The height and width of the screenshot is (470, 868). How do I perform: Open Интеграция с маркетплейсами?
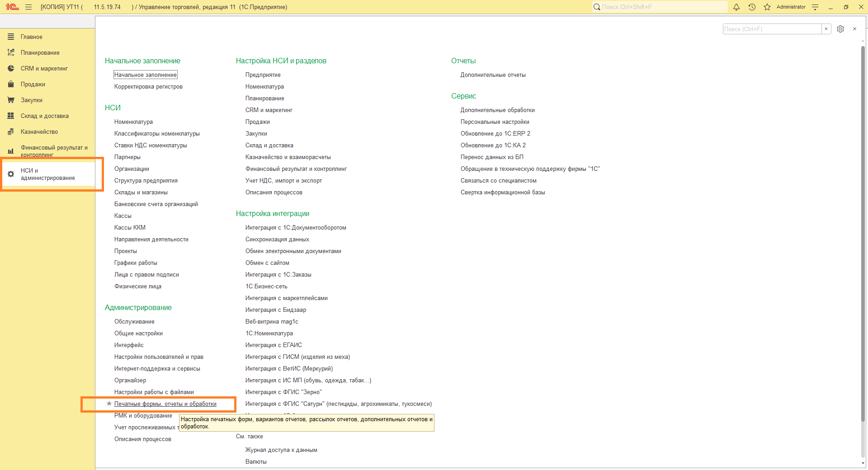click(286, 298)
